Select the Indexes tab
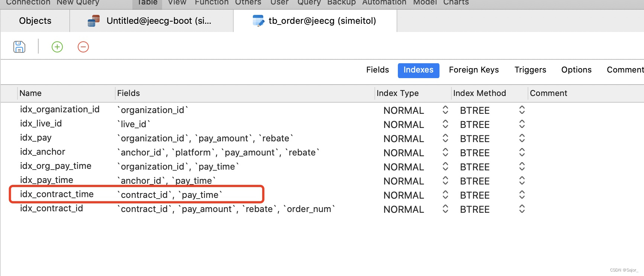644x276 pixels. 419,70
